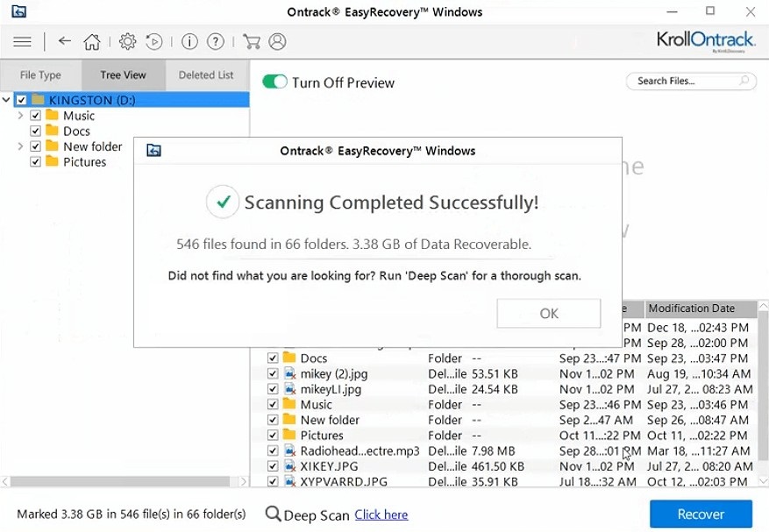This screenshot has width=769, height=532.
Task: Click the New folder icon in file list
Action: (x=289, y=419)
